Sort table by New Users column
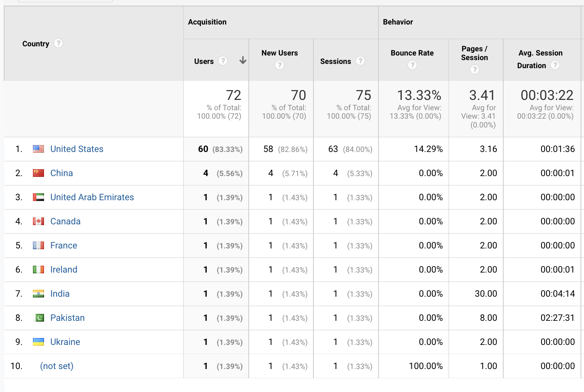Viewport: 584px width, 392px height. point(279,53)
